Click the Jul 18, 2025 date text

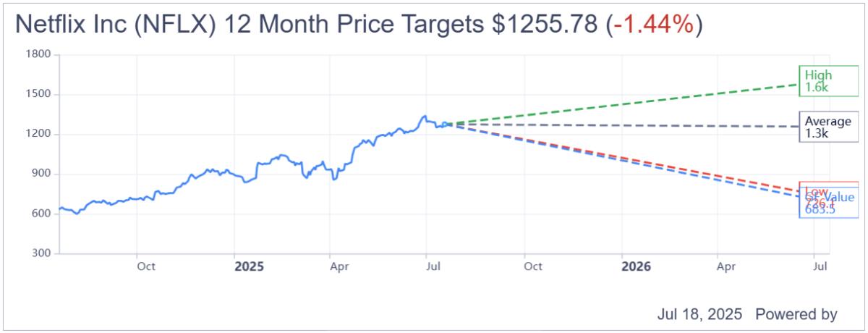point(700,315)
